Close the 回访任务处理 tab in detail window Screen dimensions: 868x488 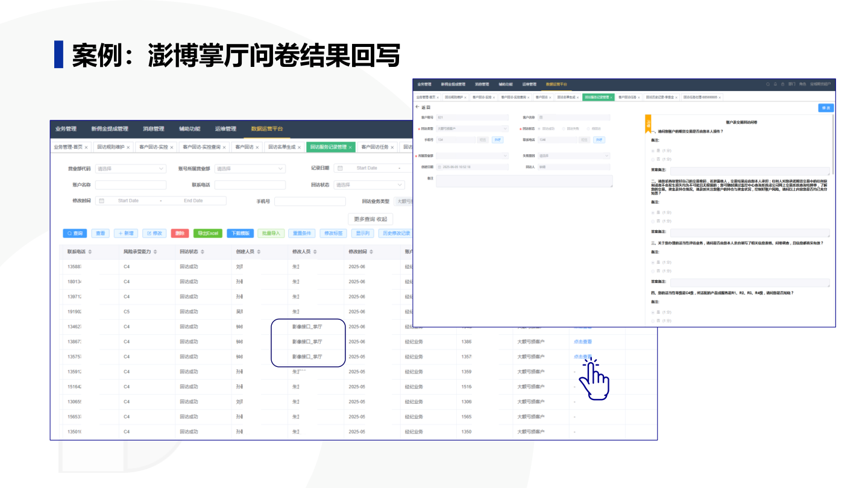720,97
